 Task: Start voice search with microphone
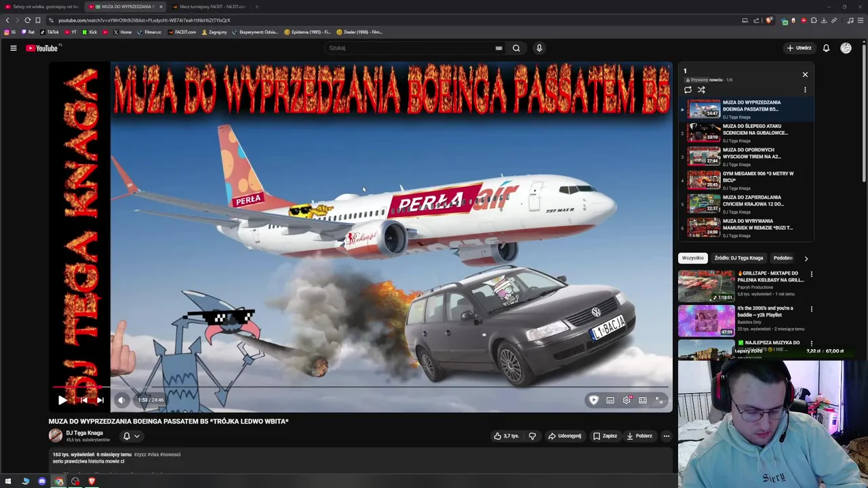[539, 48]
